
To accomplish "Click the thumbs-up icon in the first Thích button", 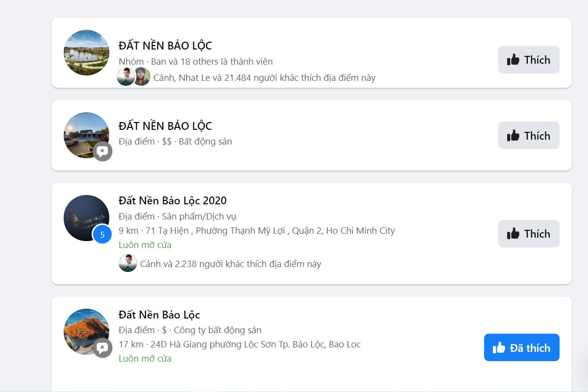I will pyautogui.click(x=513, y=60).
